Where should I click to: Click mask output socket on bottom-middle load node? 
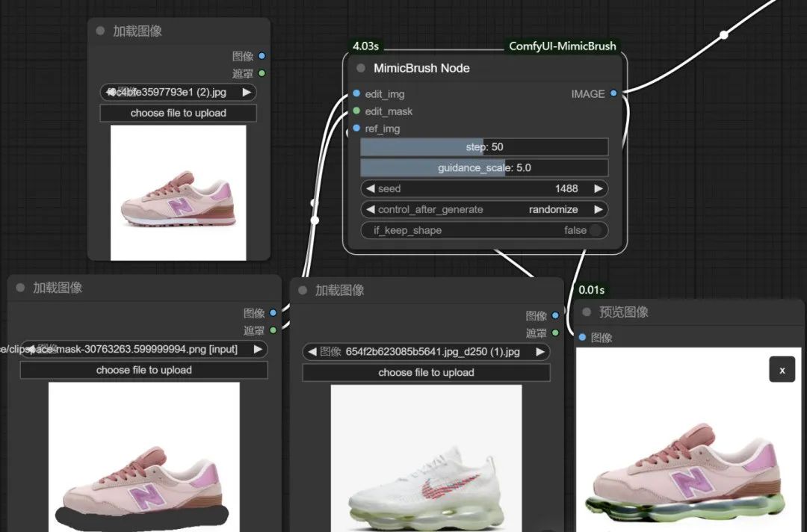point(555,332)
